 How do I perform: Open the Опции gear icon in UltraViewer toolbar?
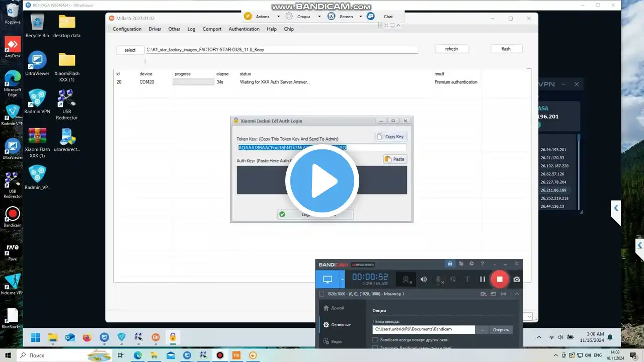pos(289,17)
